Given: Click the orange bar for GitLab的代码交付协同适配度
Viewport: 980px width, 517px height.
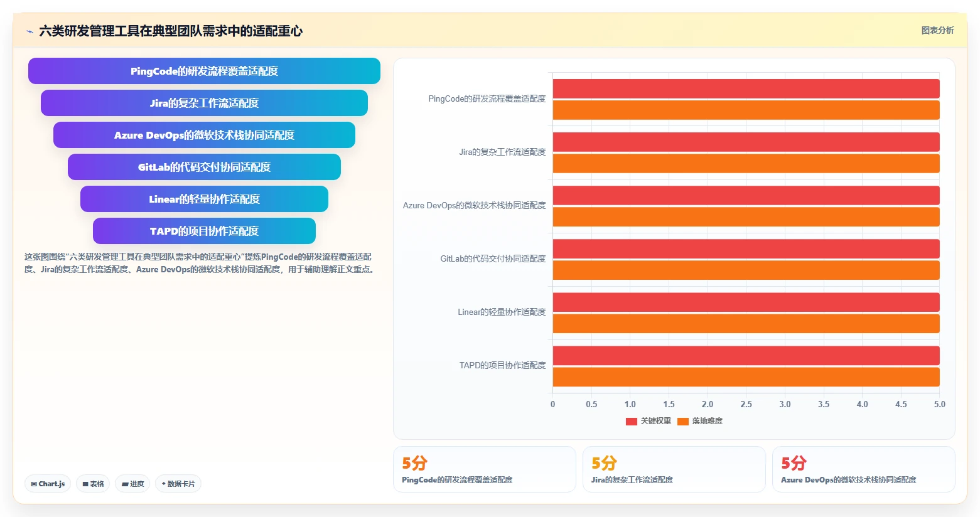Looking at the screenshot, I should coord(746,270).
